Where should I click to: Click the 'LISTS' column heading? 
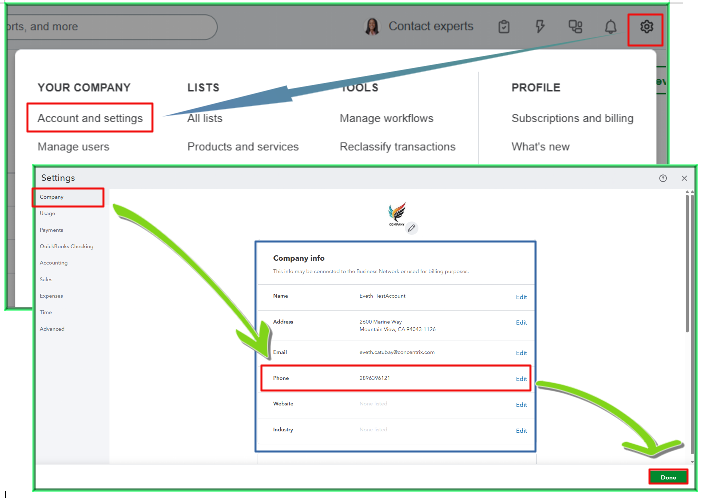click(x=203, y=87)
